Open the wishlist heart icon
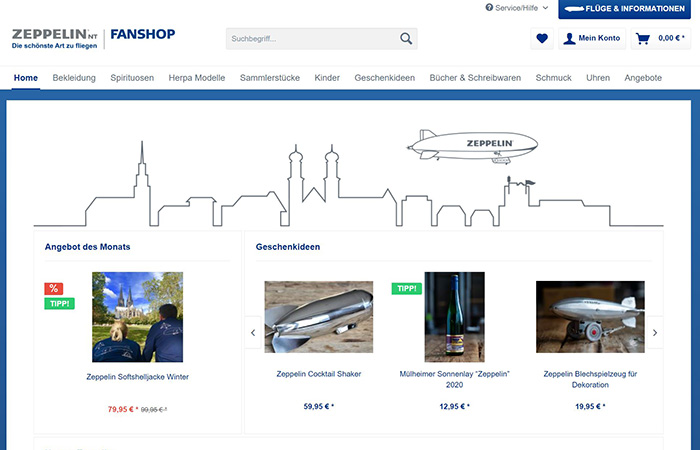700x450 pixels. pos(542,38)
